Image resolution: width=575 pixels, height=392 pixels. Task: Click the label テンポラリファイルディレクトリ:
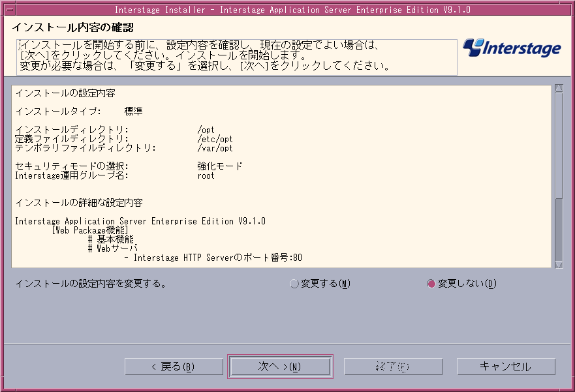(x=85, y=148)
